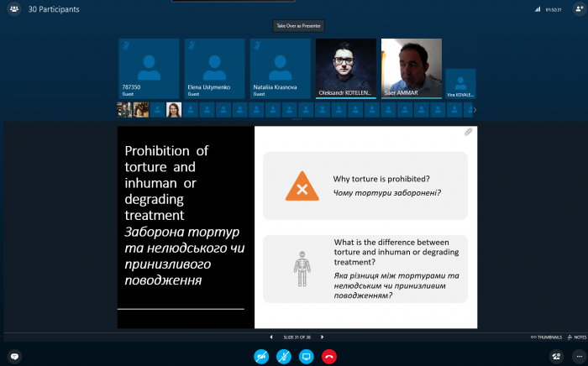Open the instant message chat bubble
The height and width of the screenshot is (366, 588).
point(14,356)
